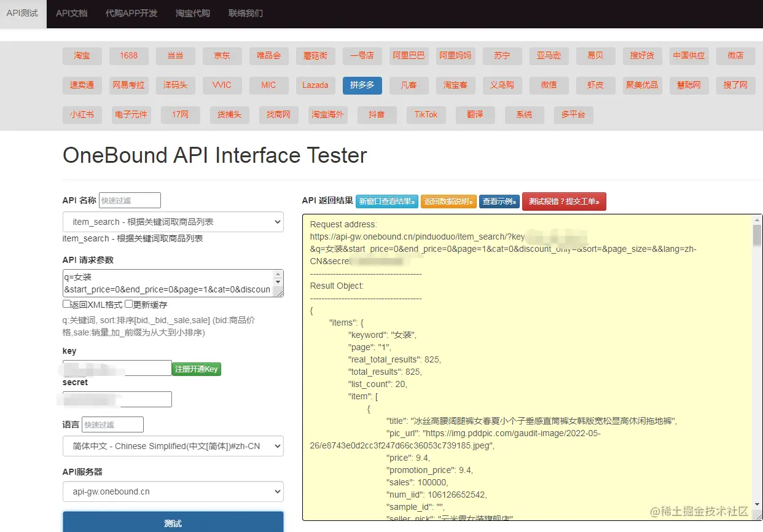Open the 联络我们 navigation item
The width and height of the screenshot is (763, 532).
[x=246, y=14]
